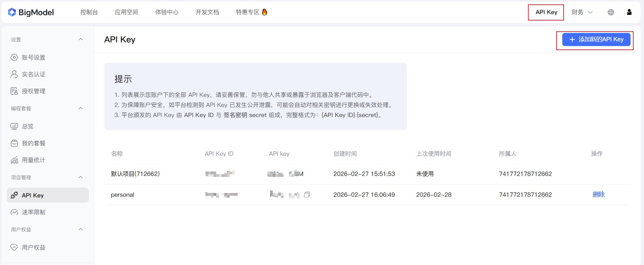Open the 特惠专区 top menu
Image resolution: width=644 pixels, height=265 pixels.
coord(248,12)
